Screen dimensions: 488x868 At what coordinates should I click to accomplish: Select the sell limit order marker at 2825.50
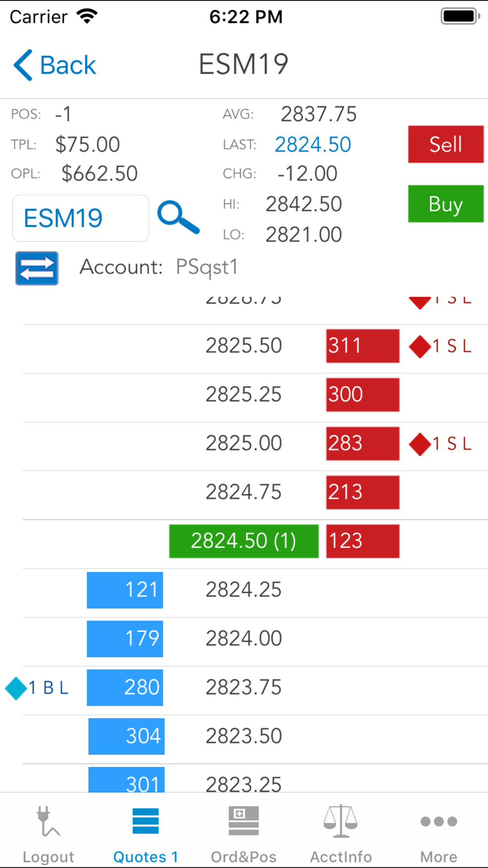click(x=440, y=346)
